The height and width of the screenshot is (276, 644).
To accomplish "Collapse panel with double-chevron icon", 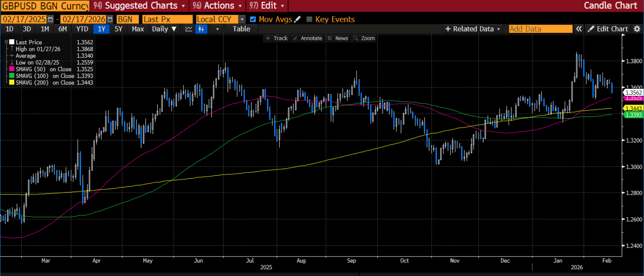I will click(579, 29).
